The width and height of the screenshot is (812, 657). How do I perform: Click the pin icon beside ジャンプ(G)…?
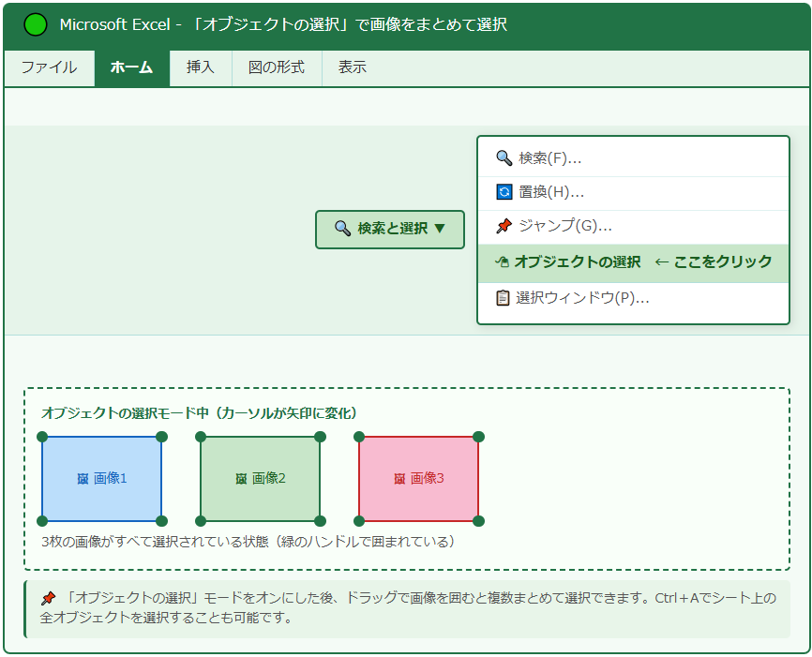[x=504, y=226]
